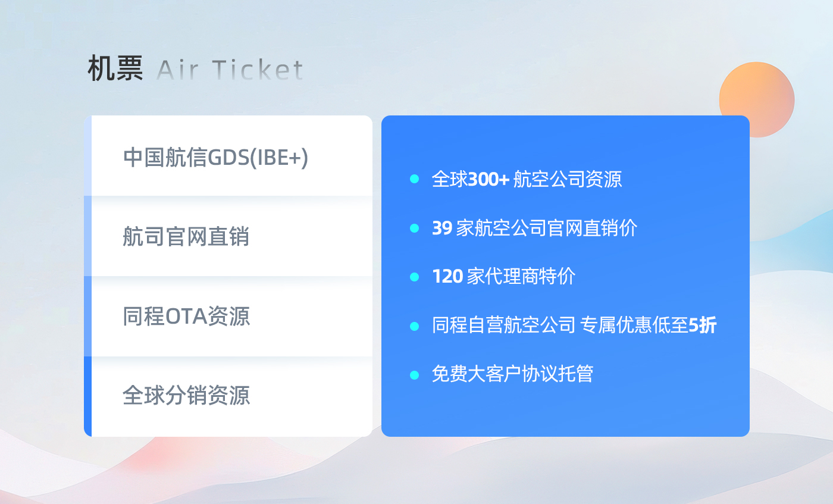Click the bullet dot beside 120 家代理商特价
Image resolution: width=833 pixels, height=504 pixels.
pos(415,277)
